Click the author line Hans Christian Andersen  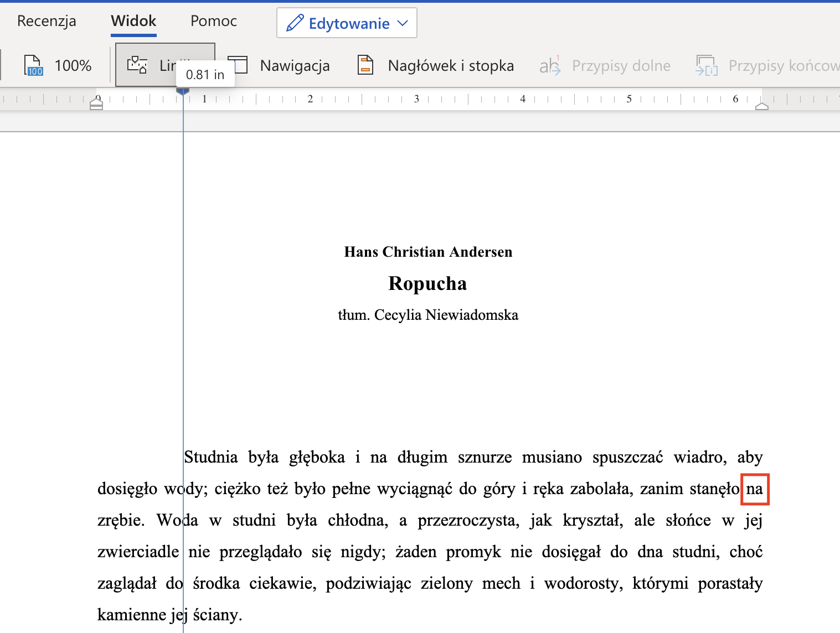[x=428, y=252]
